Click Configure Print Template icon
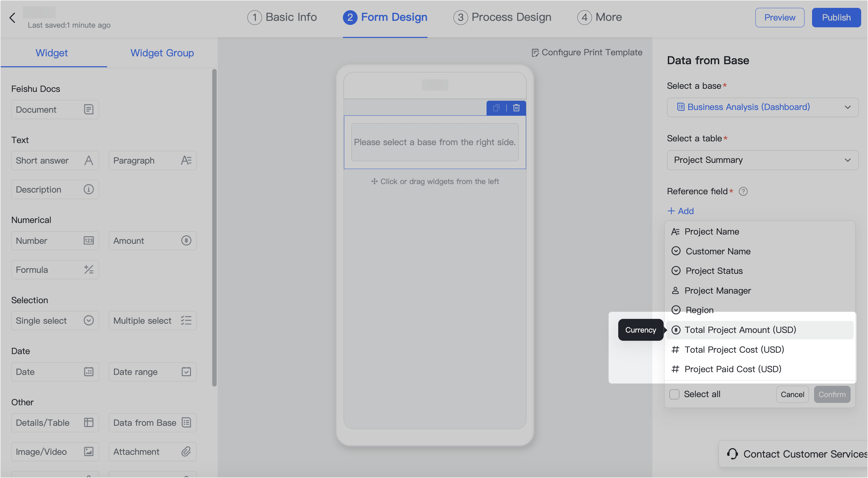This screenshot has width=868, height=478. coord(535,53)
